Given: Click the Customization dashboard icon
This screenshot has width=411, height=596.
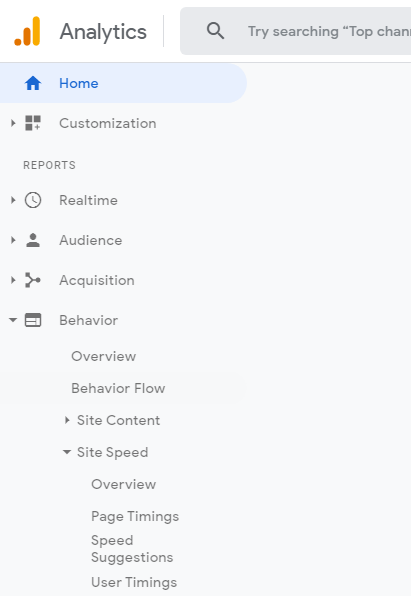Looking at the screenshot, I should (33, 123).
